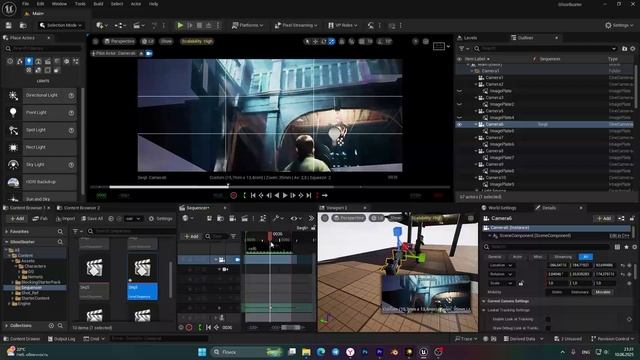Viewport: 640px width, 360px height.
Task: Open the Build menu
Action: [x=98, y=4]
